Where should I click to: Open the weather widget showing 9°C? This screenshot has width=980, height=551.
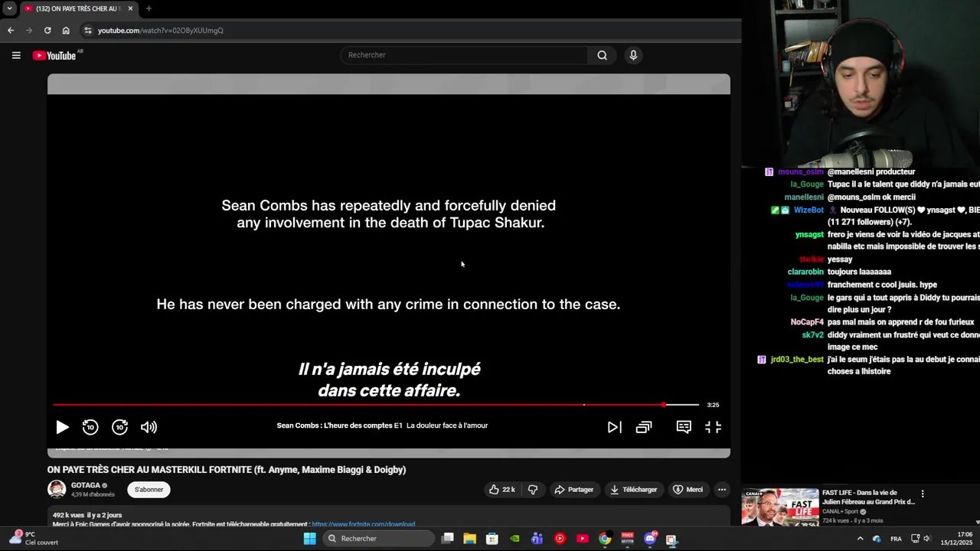tap(34, 538)
